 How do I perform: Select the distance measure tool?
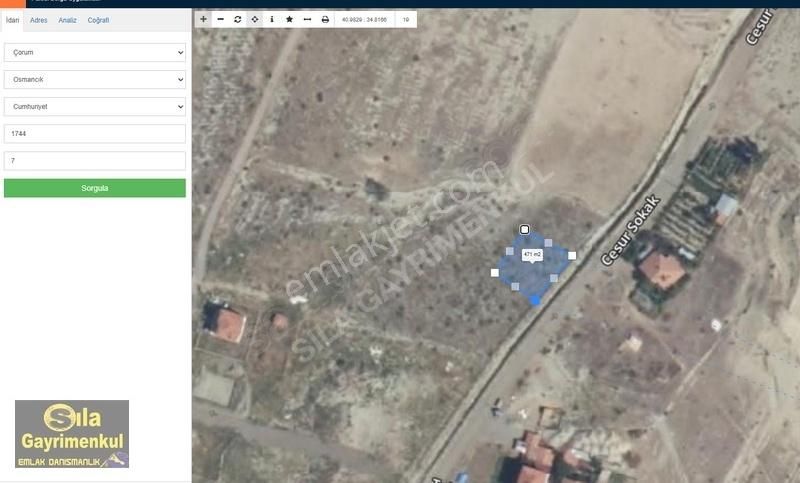tap(307, 19)
